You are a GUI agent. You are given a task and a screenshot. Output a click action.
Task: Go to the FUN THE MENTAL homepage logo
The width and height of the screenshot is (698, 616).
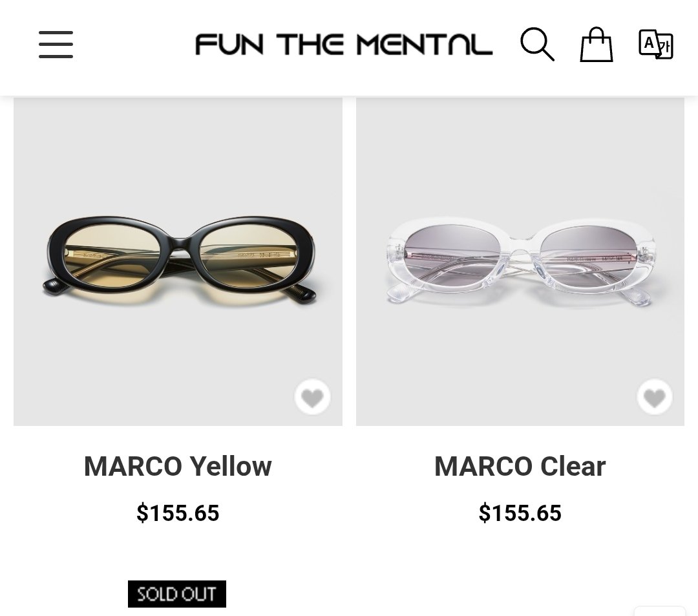(x=343, y=45)
